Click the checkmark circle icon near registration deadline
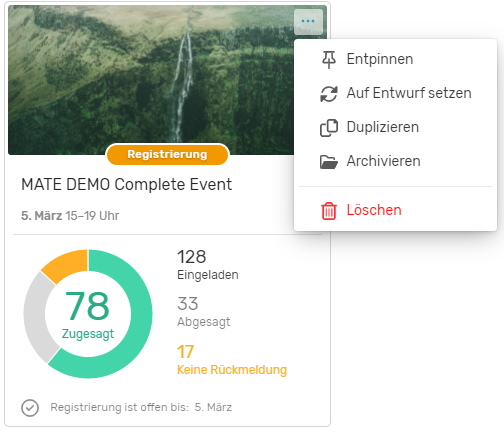The width and height of the screenshot is (504, 432). (30, 408)
